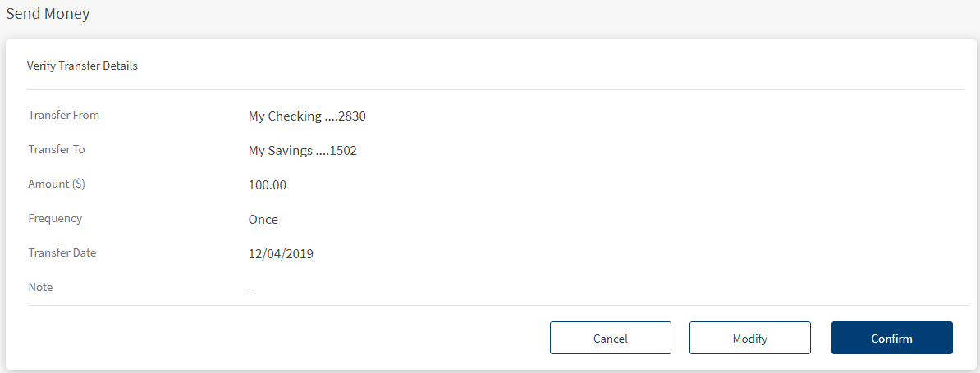Click the Frequency label
The image size is (980, 373).
tap(55, 219)
